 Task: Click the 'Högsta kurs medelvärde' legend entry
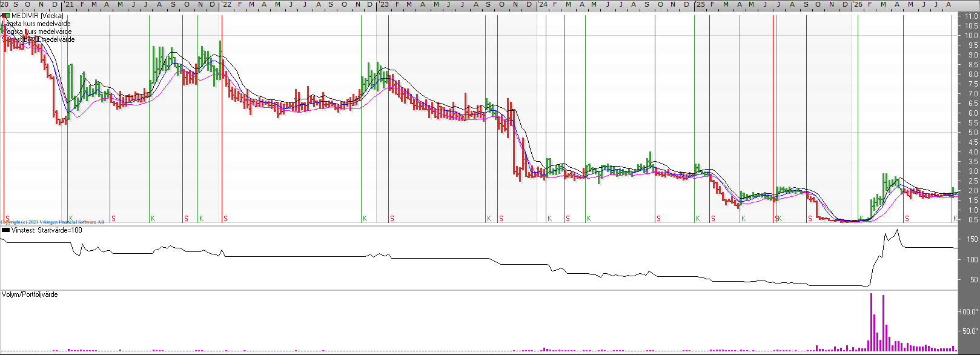(37, 32)
